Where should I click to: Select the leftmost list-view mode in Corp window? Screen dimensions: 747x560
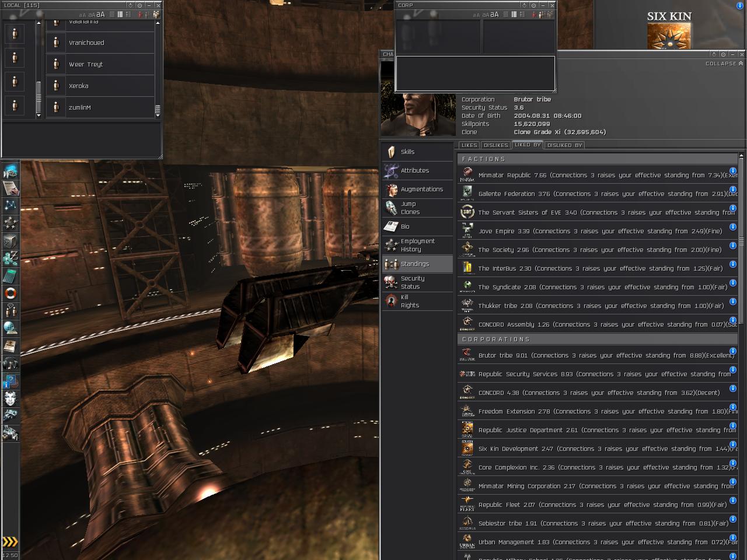(505, 15)
